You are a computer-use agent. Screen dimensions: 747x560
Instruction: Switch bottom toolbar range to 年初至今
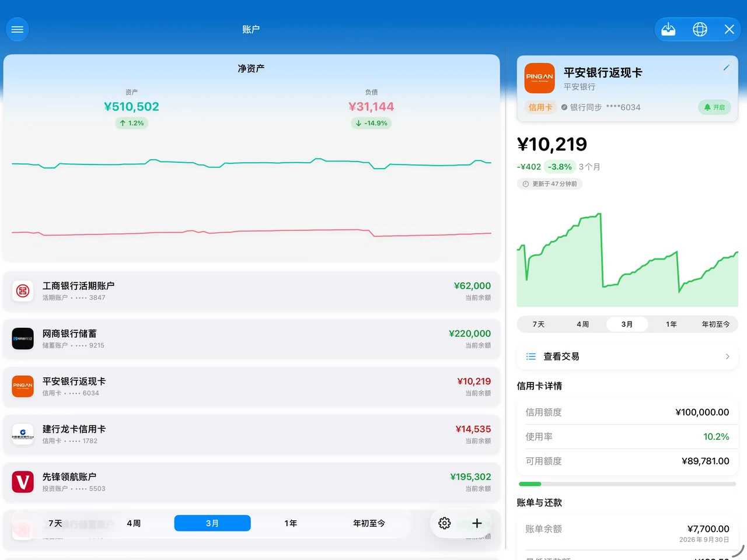(369, 523)
